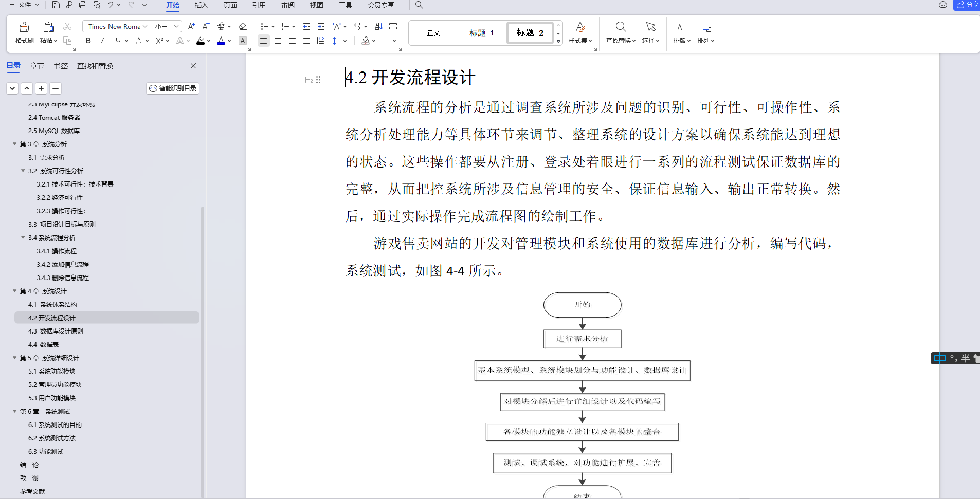Click the Save document icon
980x499 pixels.
click(56, 5)
